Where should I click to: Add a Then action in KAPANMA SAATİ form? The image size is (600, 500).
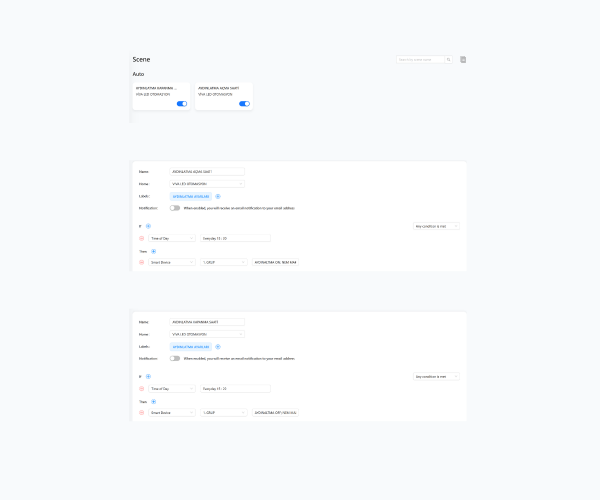[x=153, y=402]
